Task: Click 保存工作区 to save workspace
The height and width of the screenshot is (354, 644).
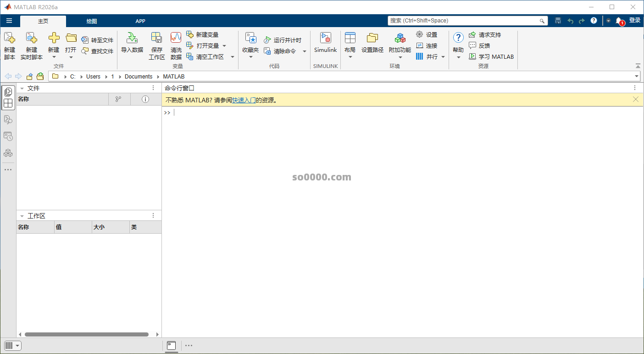Action: pos(157,46)
